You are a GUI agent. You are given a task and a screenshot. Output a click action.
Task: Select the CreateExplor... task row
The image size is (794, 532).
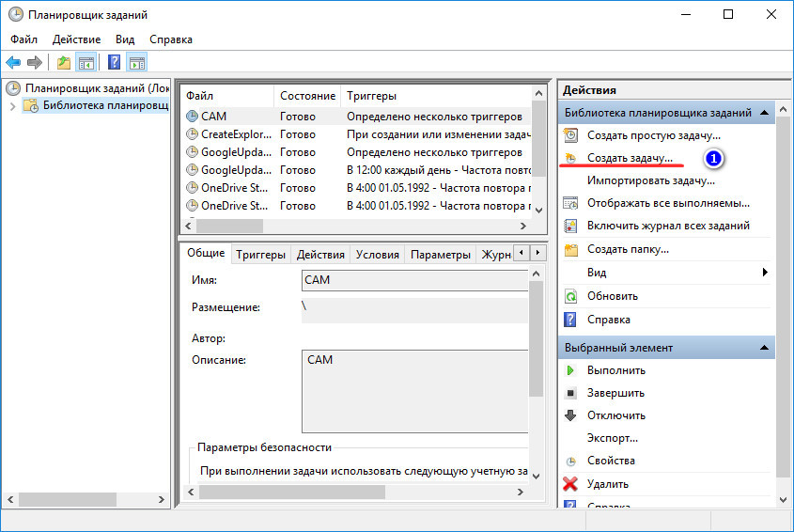pyautogui.click(x=356, y=134)
